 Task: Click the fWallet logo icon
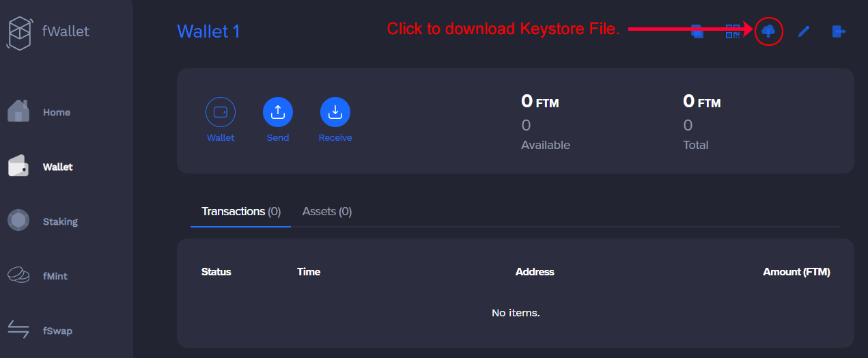[x=20, y=32]
